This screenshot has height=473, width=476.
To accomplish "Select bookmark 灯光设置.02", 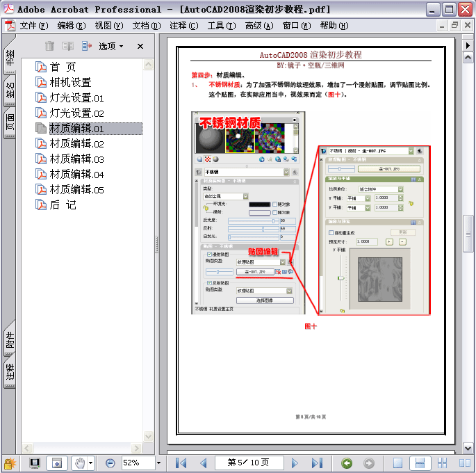I will [77, 113].
